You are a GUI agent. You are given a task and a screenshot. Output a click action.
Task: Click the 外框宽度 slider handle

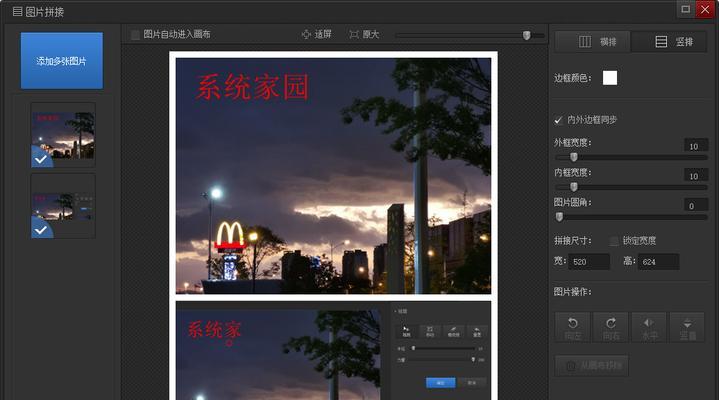point(574,157)
